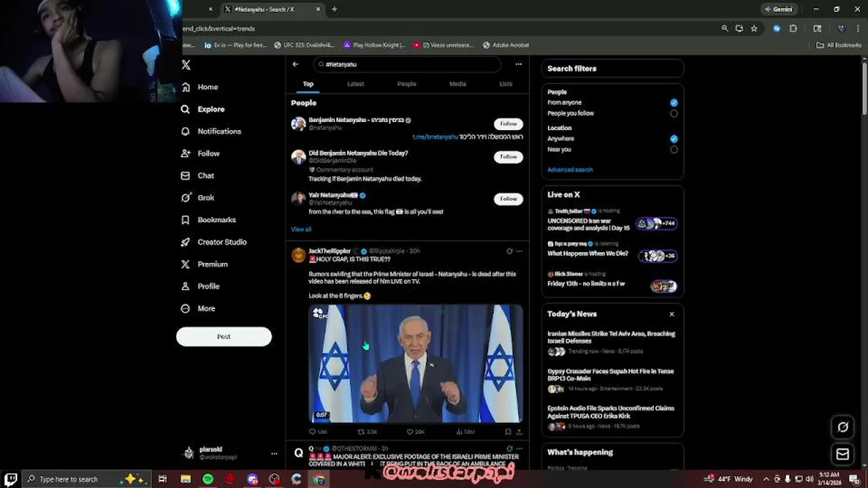The width and height of the screenshot is (868, 488).
Task: Reply to JackTheRippler's post
Action: pos(319,432)
